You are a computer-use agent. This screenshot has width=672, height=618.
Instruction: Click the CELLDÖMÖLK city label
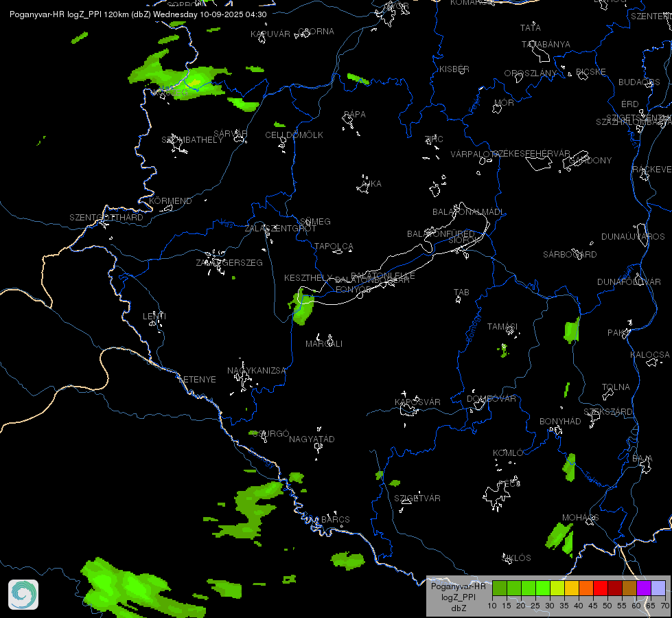[x=294, y=135]
